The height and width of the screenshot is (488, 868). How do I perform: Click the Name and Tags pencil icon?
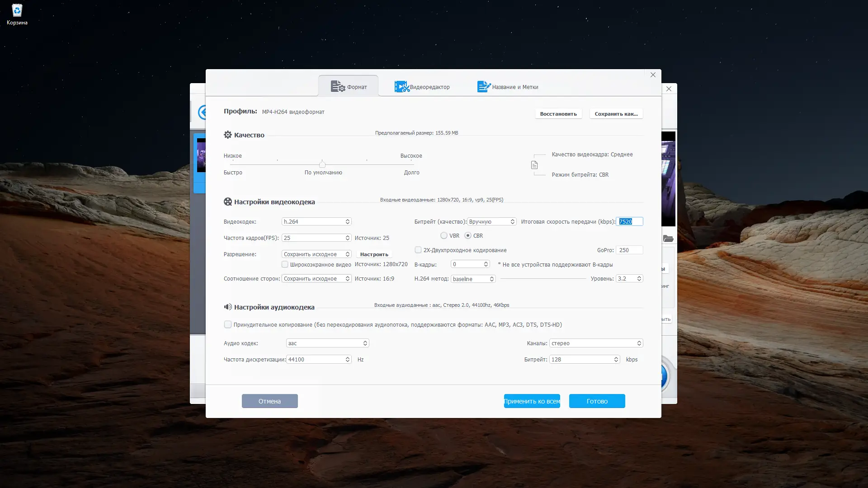484,86
